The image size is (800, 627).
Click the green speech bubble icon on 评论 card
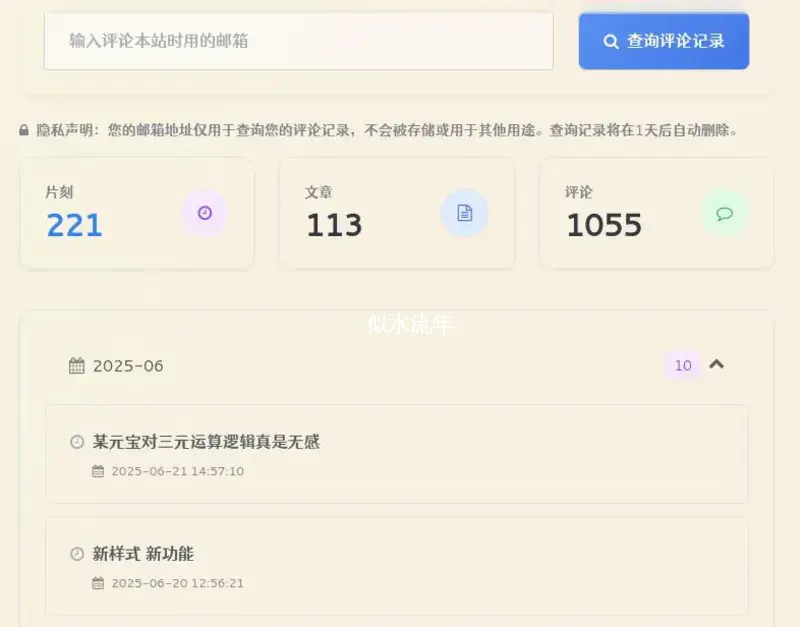[x=724, y=213]
